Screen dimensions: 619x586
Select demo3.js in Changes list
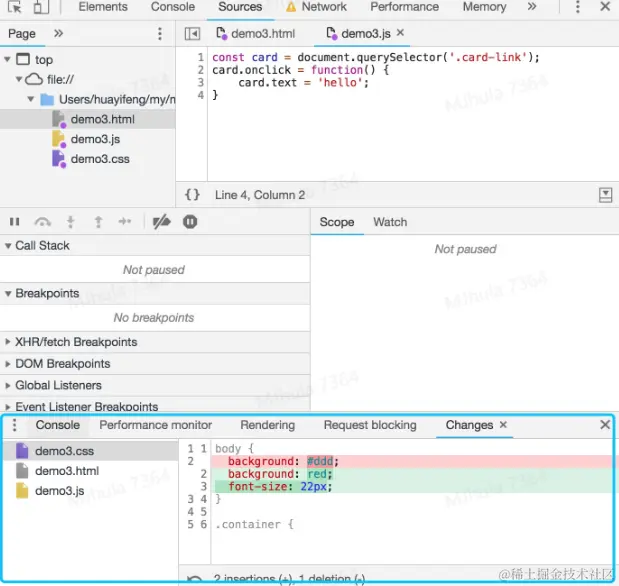(x=90, y=490)
